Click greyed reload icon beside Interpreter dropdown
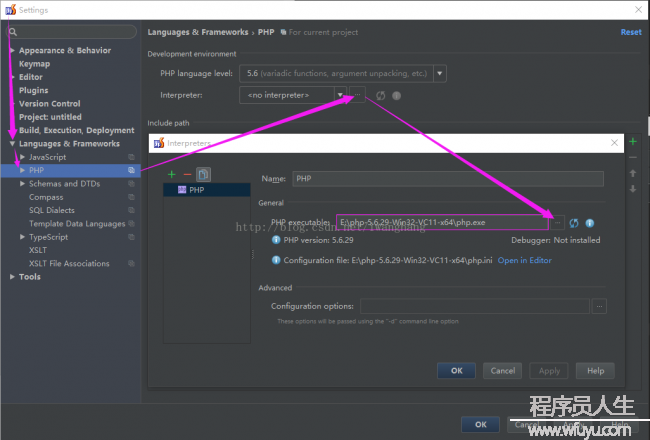This screenshot has height=440, width=650. (380, 96)
